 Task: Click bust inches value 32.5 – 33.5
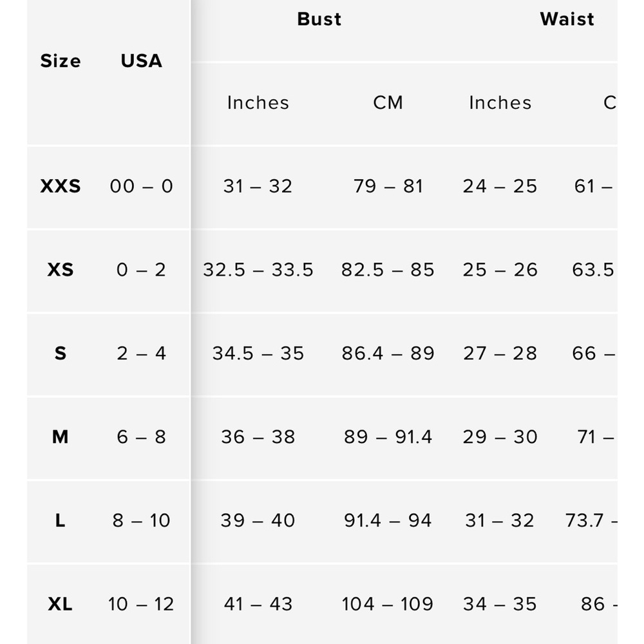pos(258,270)
